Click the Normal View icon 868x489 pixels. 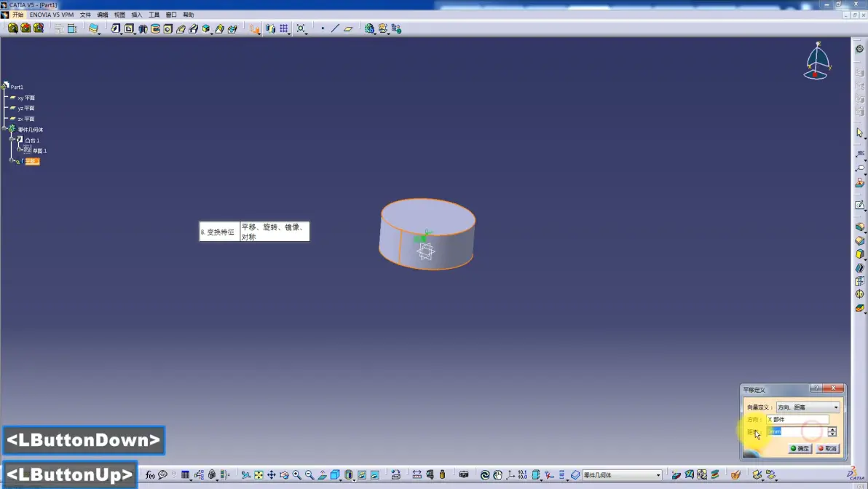coord(322,474)
